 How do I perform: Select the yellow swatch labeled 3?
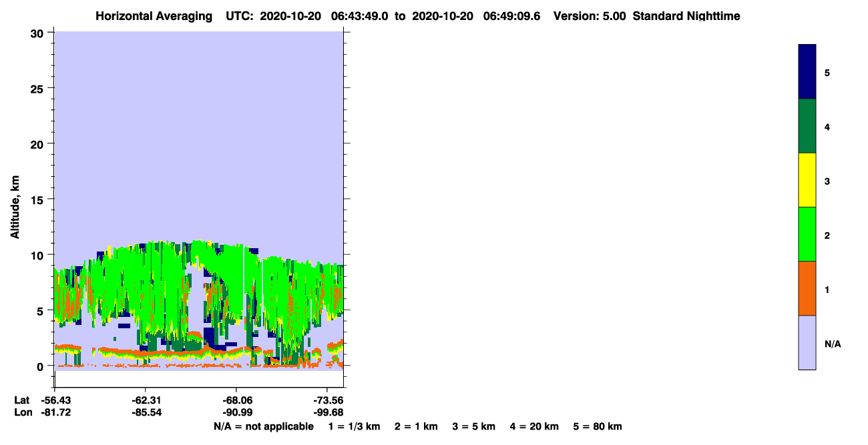click(807, 180)
